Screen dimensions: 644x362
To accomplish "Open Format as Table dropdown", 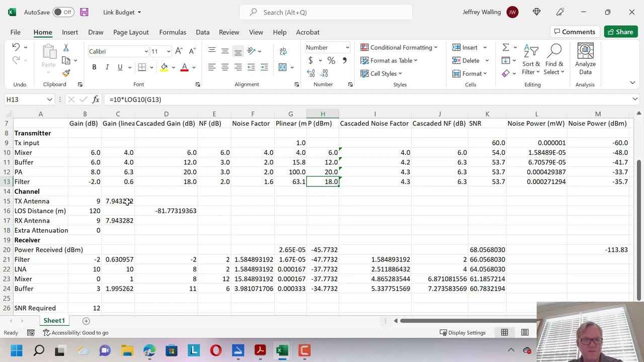I will point(389,60).
